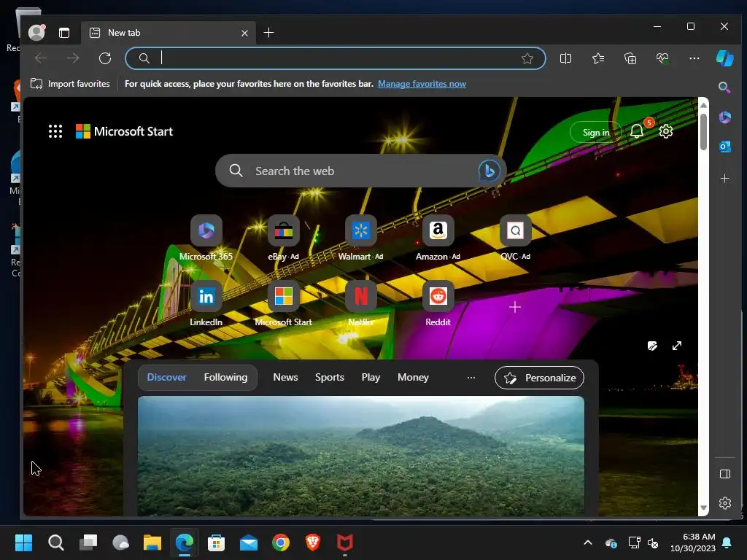Click the address bar field

tap(335, 58)
